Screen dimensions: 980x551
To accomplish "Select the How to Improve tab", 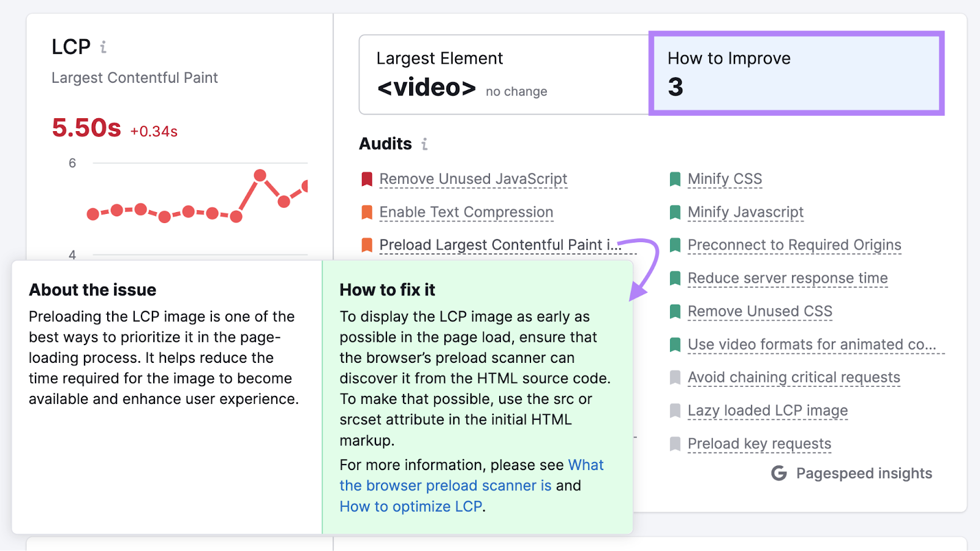I will (796, 73).
